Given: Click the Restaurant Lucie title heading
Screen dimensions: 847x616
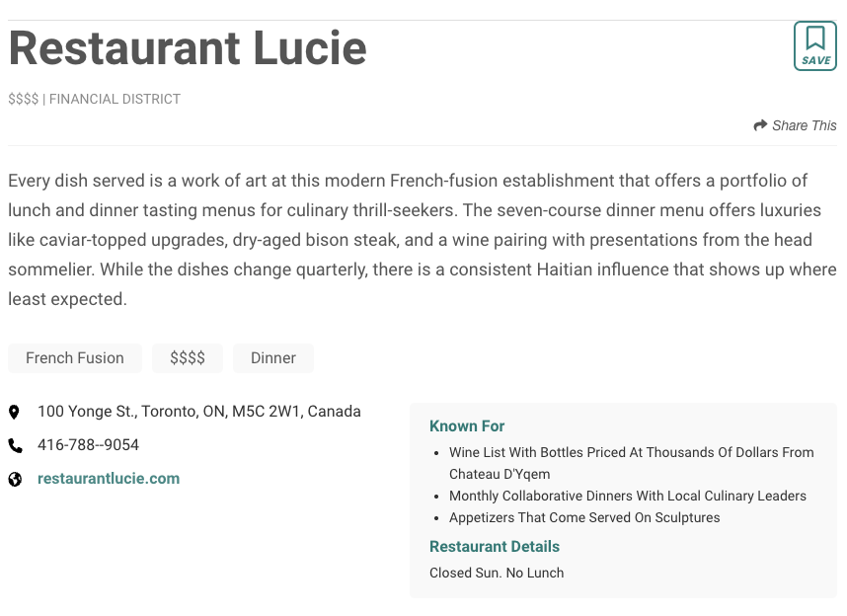Looking at the screenshot, I should 188,47.
